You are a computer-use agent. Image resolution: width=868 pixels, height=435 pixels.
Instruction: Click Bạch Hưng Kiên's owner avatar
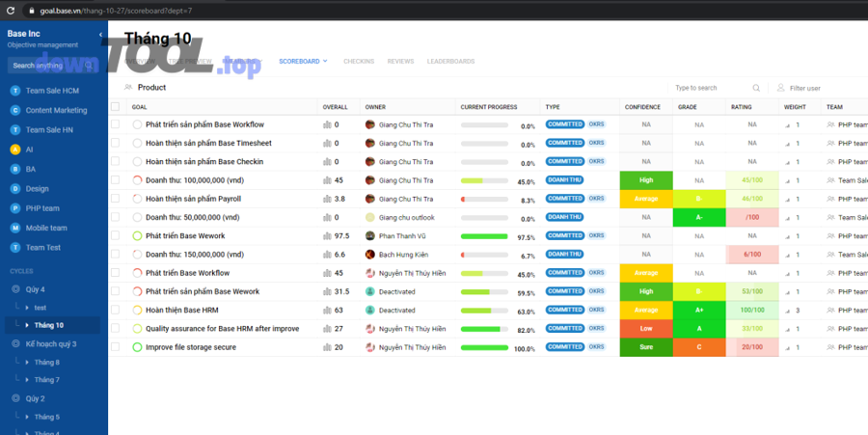[x=370, y=255]
